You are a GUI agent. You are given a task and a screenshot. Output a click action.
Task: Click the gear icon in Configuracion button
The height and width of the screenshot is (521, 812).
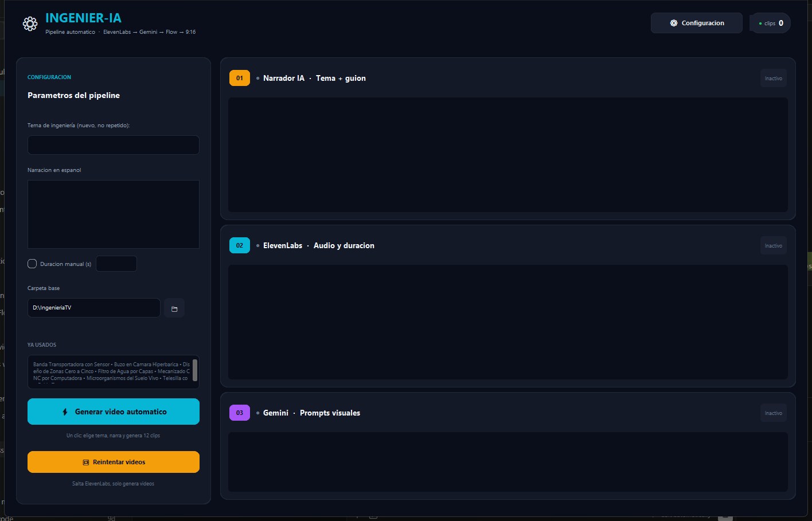click(x=674, y=23)
